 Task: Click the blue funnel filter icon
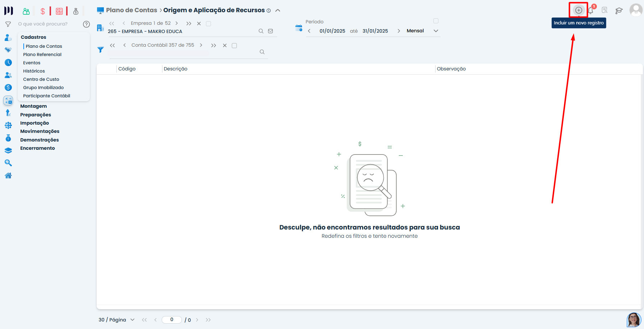[x=101, y=50]
